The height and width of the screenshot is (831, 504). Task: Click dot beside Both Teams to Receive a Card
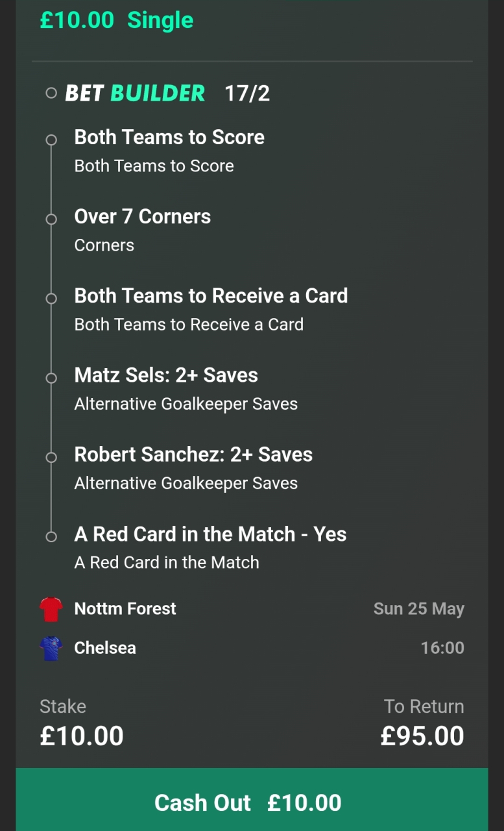tap(51, 299)
